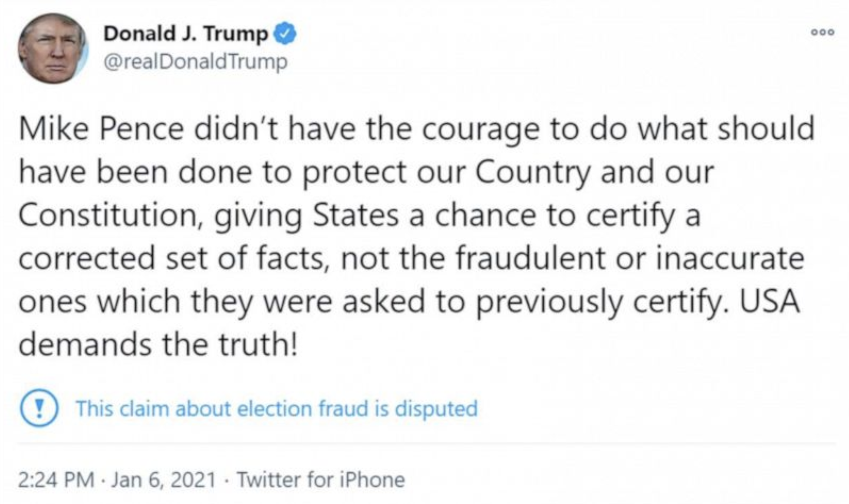Open the @realDonaldTrump handle link
Screen dimensions: 849x504
click(x=195, y=61)
